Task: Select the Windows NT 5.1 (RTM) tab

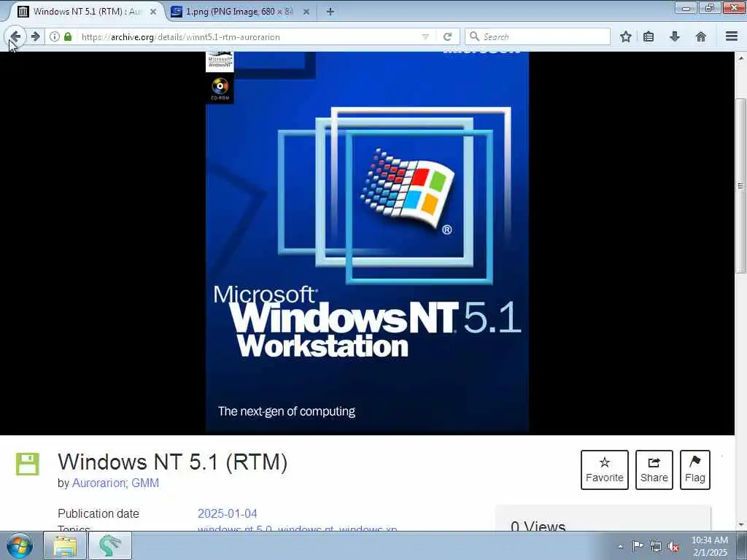Action: [86, 12]
